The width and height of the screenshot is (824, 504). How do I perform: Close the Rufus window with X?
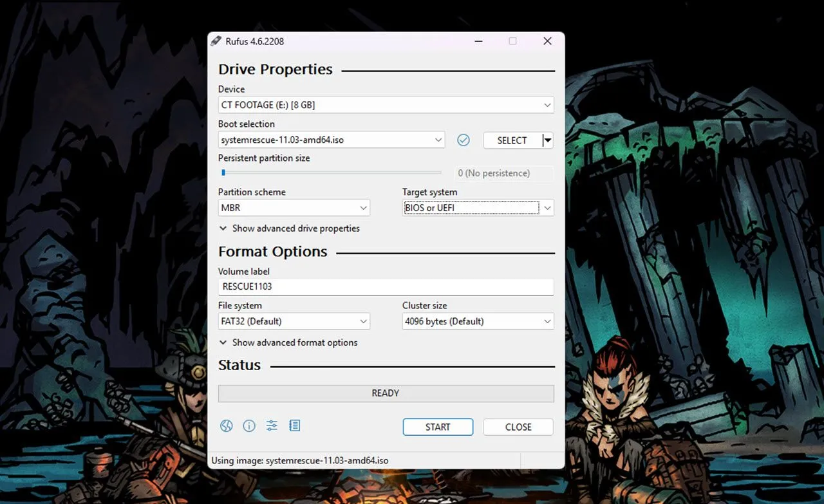[547, 41]
